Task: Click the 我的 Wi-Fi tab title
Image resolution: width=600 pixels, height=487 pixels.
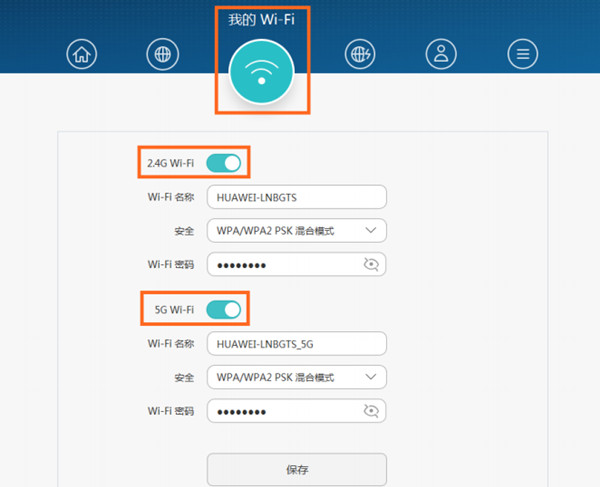Action: click(x=262, y=18)
